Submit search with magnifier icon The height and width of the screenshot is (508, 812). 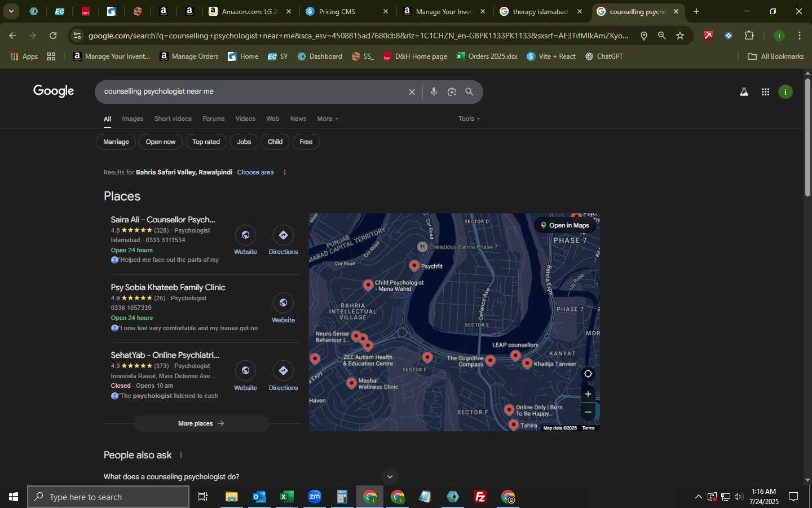pos(469,92)
